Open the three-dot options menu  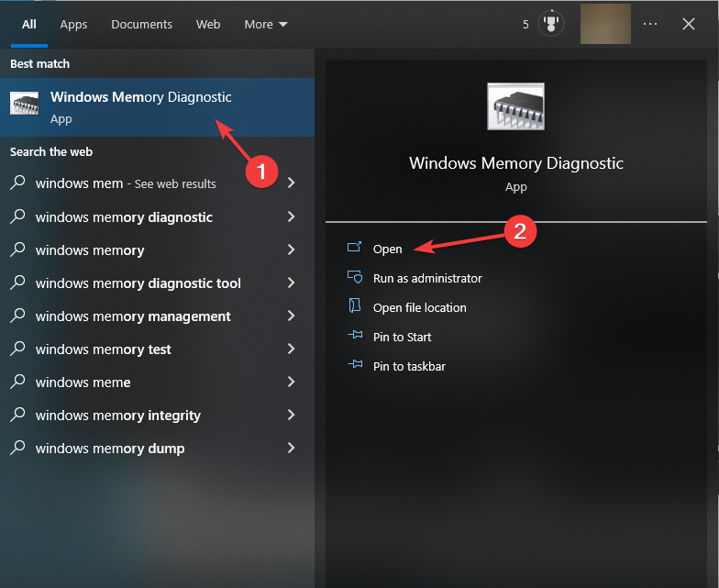click(649, 24)
